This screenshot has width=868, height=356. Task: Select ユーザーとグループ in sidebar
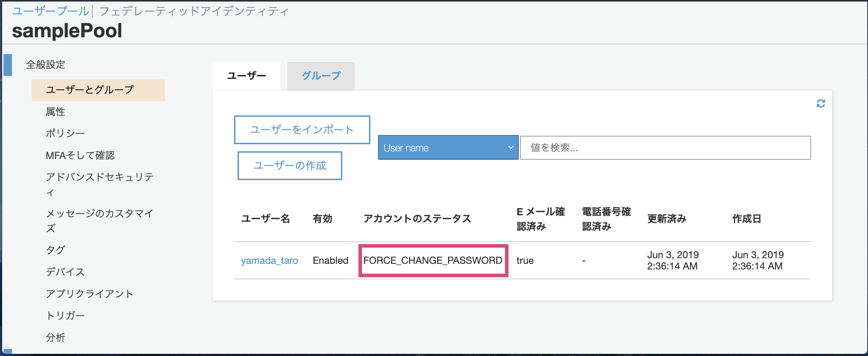tap(98, 90)
